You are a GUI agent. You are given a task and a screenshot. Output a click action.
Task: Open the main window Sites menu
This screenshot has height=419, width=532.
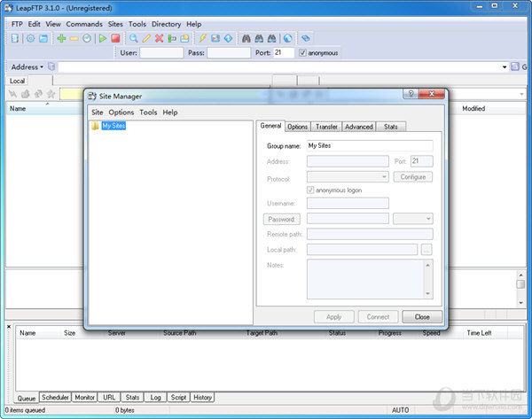(x=115, y=24)
